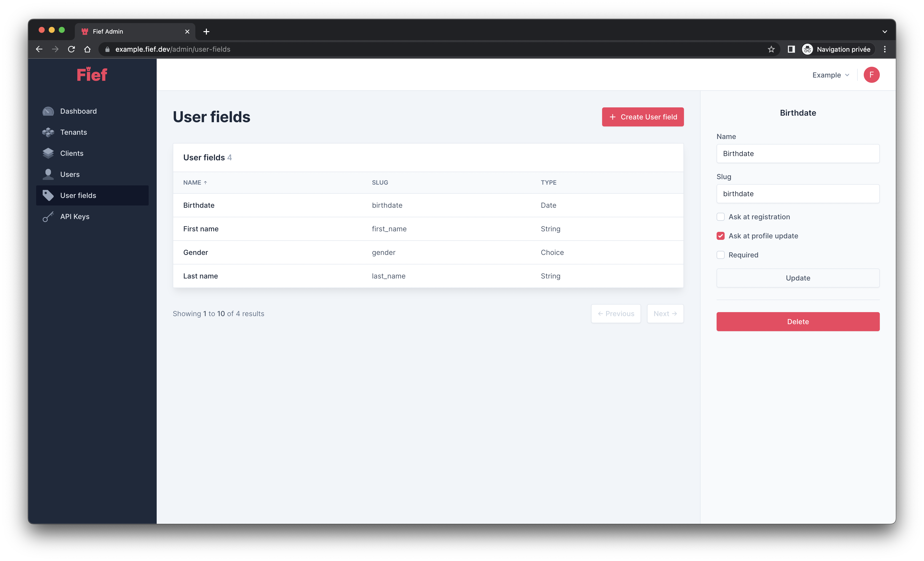Click the last_name slug cell
Screen dimensions: 924x561
388,276
